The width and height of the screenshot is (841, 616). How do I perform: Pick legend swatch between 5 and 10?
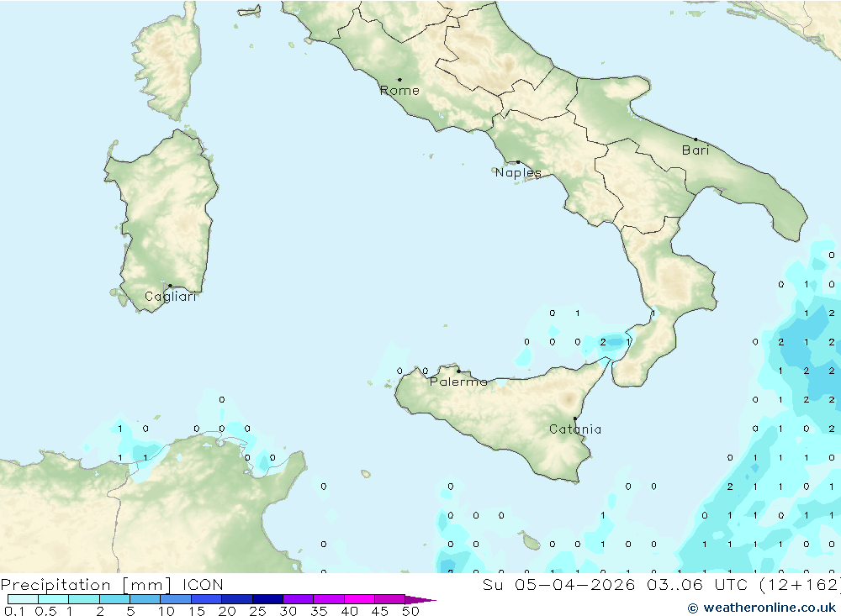tap(145, 599)
